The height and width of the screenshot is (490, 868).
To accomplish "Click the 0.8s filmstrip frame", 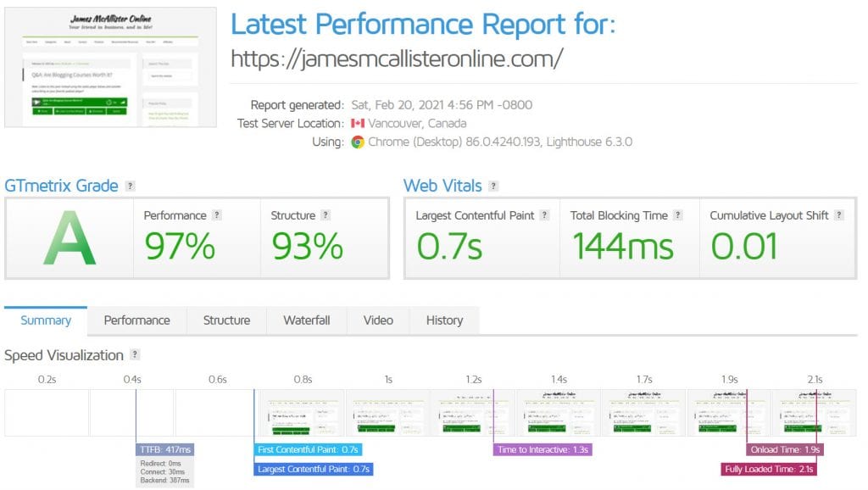I will pyautogui.click(x=303, y=413).
